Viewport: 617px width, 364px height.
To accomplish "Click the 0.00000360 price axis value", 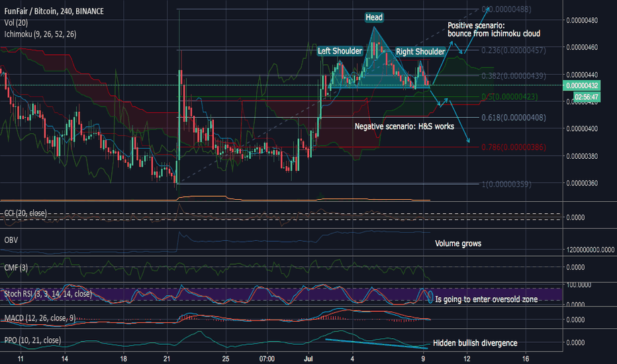I will coord(582,183).
